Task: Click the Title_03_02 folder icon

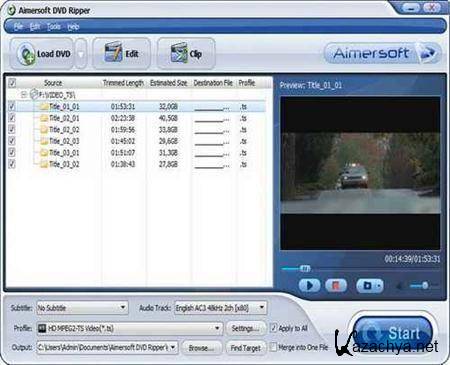Action: [44, 164]
